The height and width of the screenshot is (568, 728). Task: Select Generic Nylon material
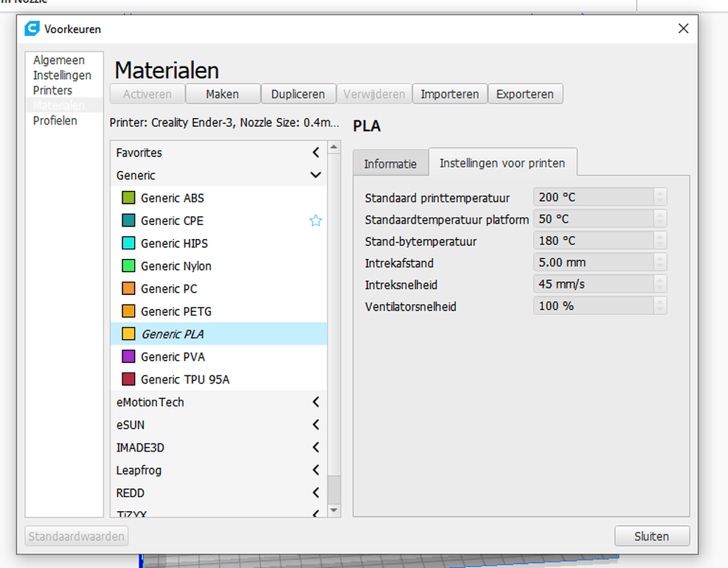pyautogui.click(x=218, y=266)
